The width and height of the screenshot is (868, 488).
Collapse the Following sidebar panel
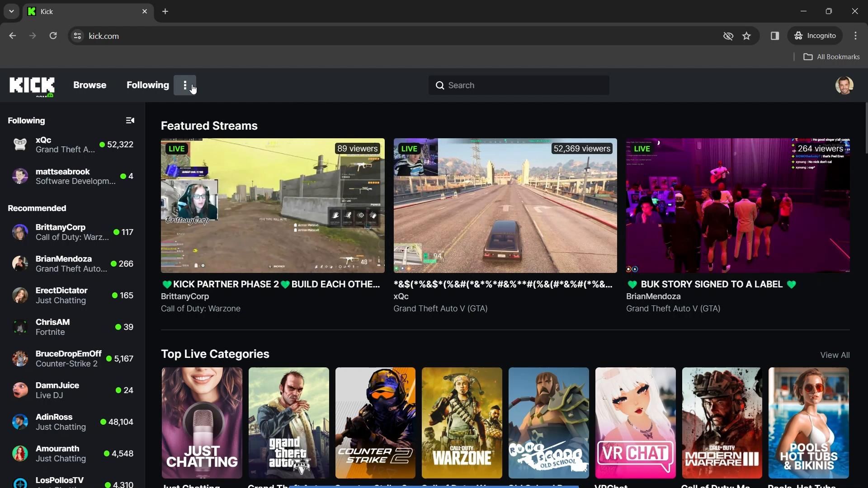coord(130,121)
